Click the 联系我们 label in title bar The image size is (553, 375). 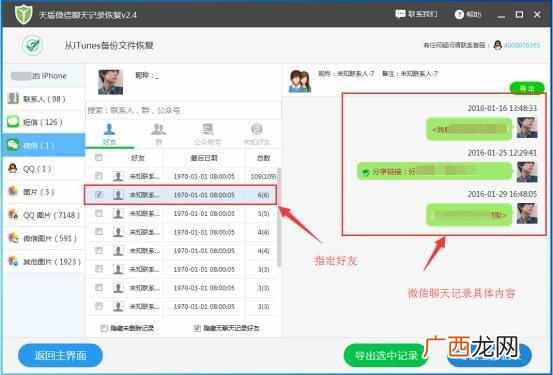pos(423,14)
